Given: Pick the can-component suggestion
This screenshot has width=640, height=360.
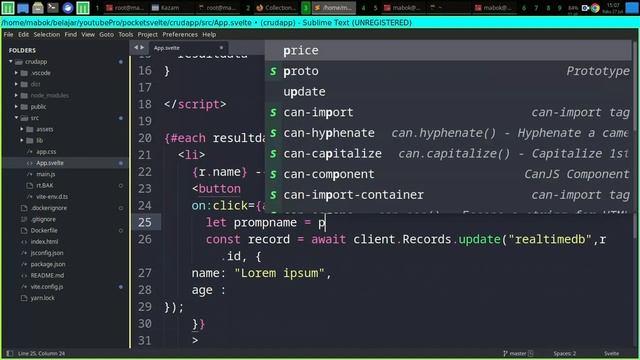Looking at the screenshot, I should [x=448, y=174].
